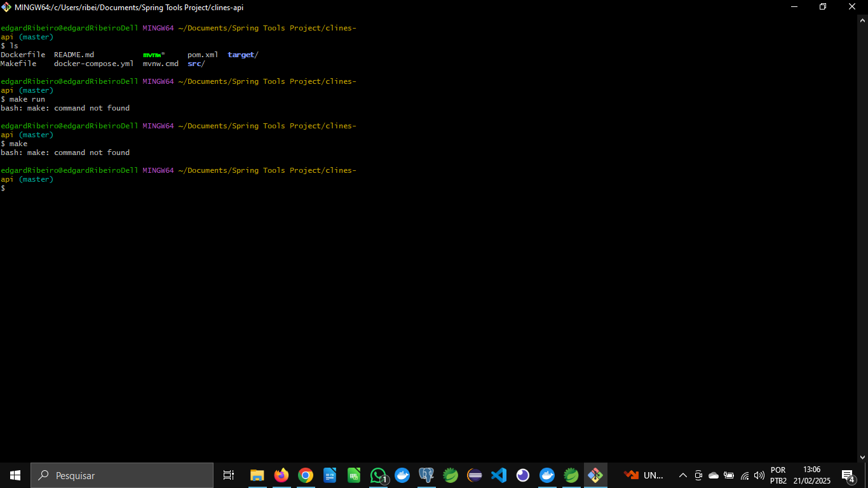Open the Wi-Fi network tray icon
The height and width of the screenshot is (488, 868).
pos(744,475)
